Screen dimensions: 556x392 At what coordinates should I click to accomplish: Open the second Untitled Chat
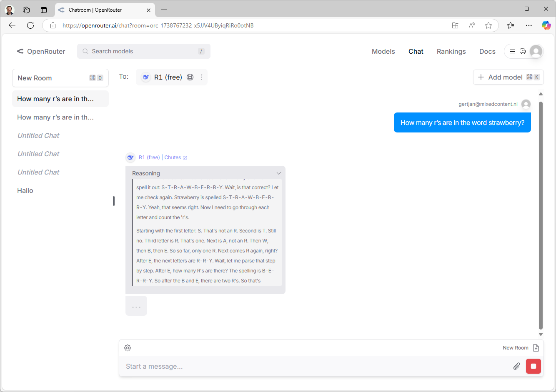tap(60, 154)
